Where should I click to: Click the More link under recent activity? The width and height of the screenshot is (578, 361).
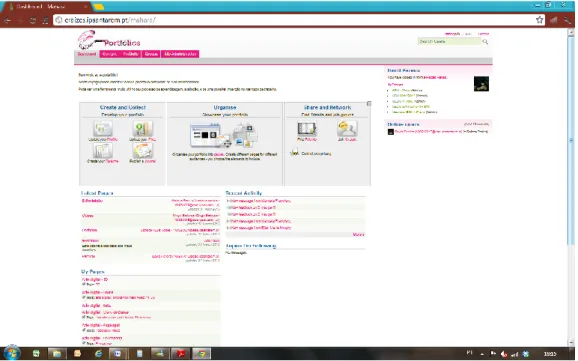click(x=358, y=235)
